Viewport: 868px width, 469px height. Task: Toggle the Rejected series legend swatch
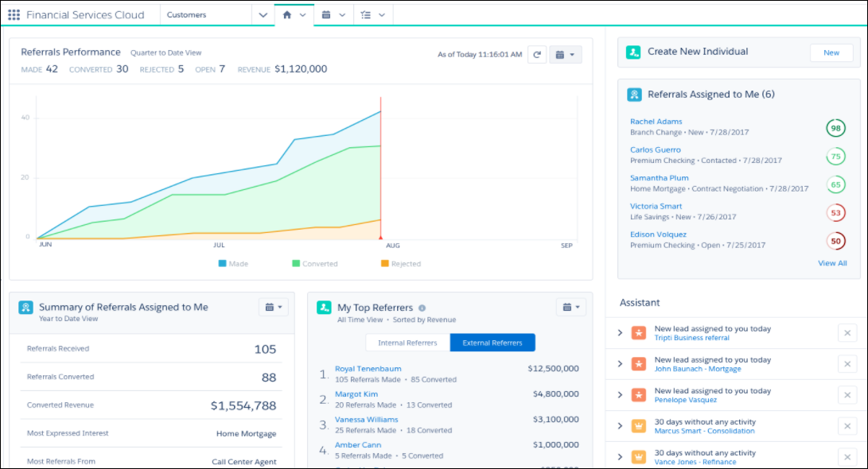385,264
